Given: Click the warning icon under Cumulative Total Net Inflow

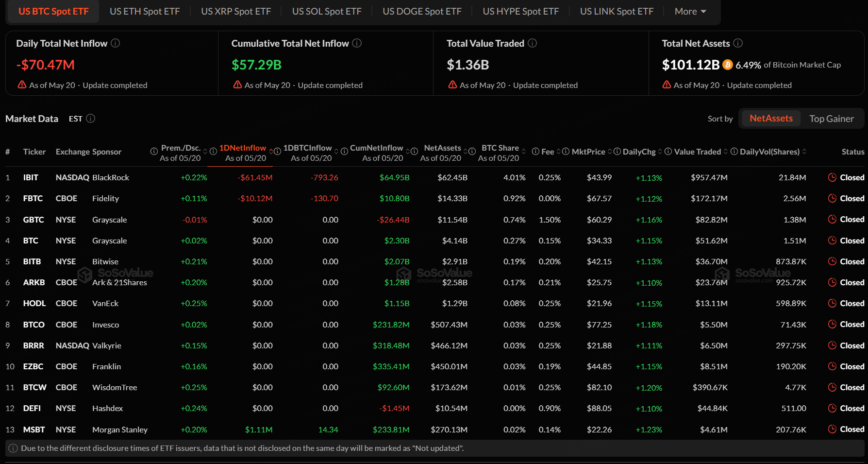Looking at the screenshot, I should (237, 85).
